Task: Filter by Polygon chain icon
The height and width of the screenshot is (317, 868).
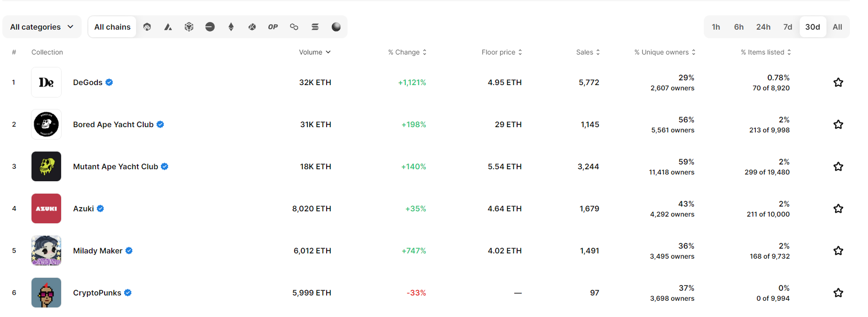Action: point(294,27)
